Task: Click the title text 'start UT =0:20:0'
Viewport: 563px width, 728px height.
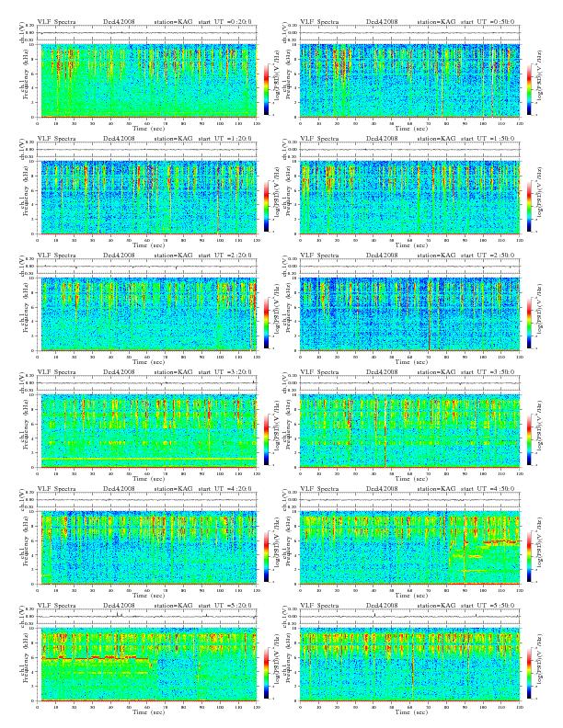Action: 224,22
